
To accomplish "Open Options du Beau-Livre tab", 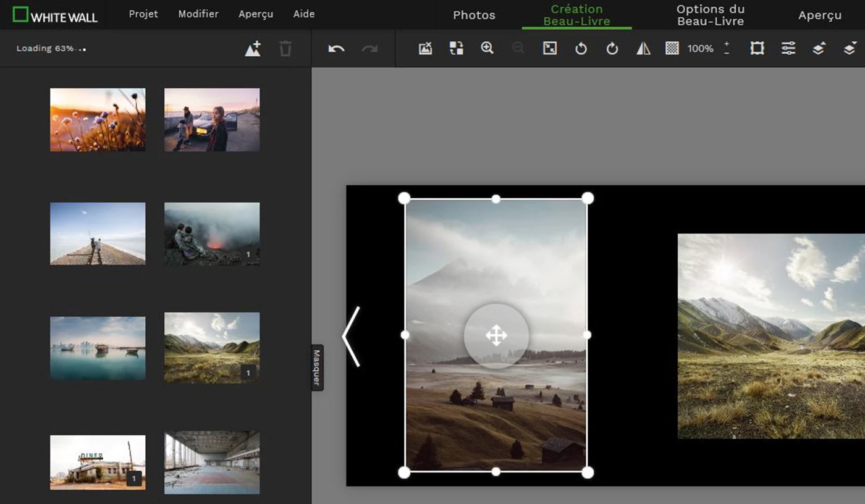I will click(710, 15).
